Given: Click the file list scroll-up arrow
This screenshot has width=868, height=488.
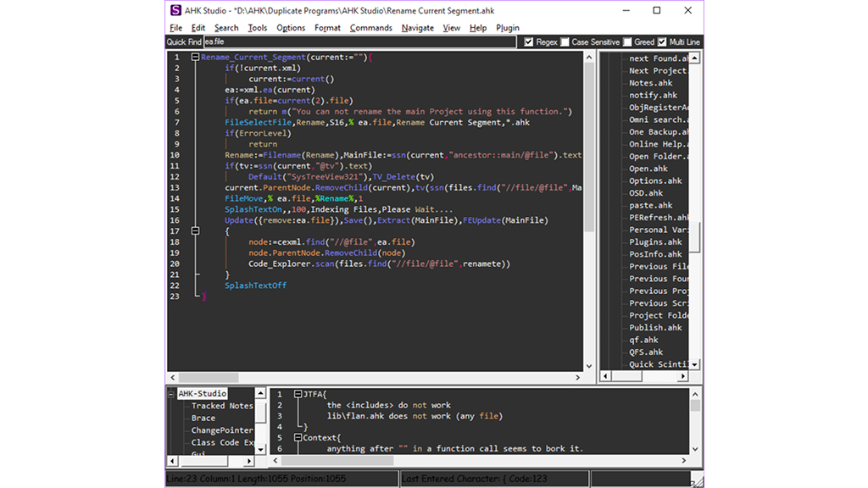Looking at the screenshot, I should (695, 58).
